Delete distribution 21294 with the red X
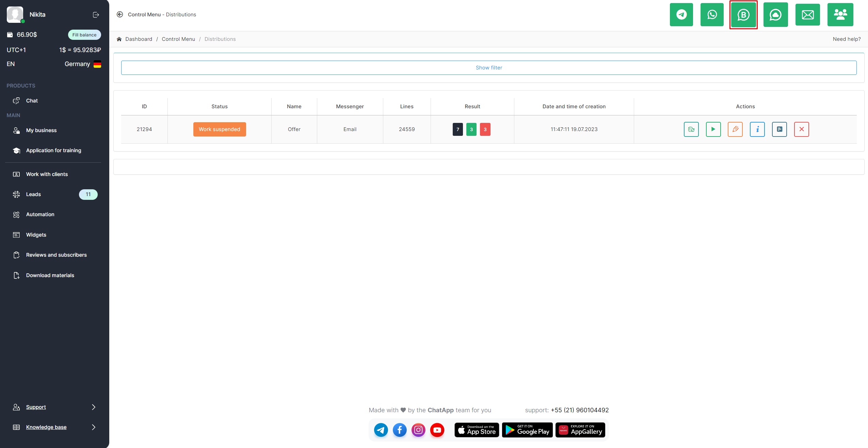Viewport: 868px width, 448px height. pyautogui.click(x=801, y=129)
